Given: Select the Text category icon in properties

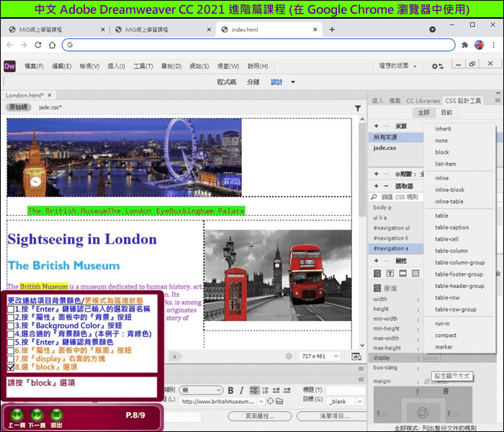Looking at the screenshot, I should click(390, 274).
